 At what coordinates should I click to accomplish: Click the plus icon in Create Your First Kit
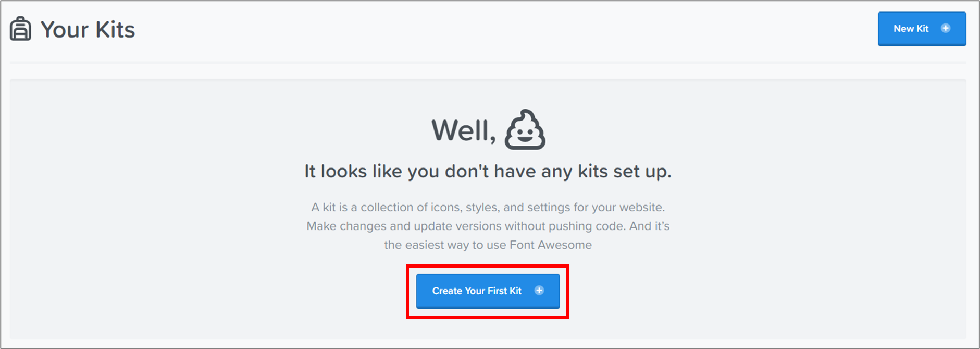tap(539, 290)
